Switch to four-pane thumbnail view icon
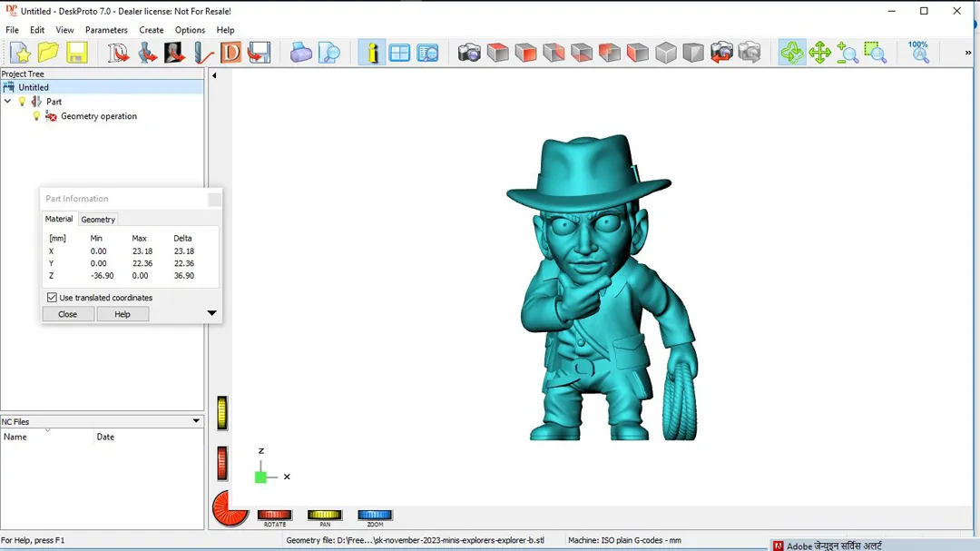 point(399,53)
